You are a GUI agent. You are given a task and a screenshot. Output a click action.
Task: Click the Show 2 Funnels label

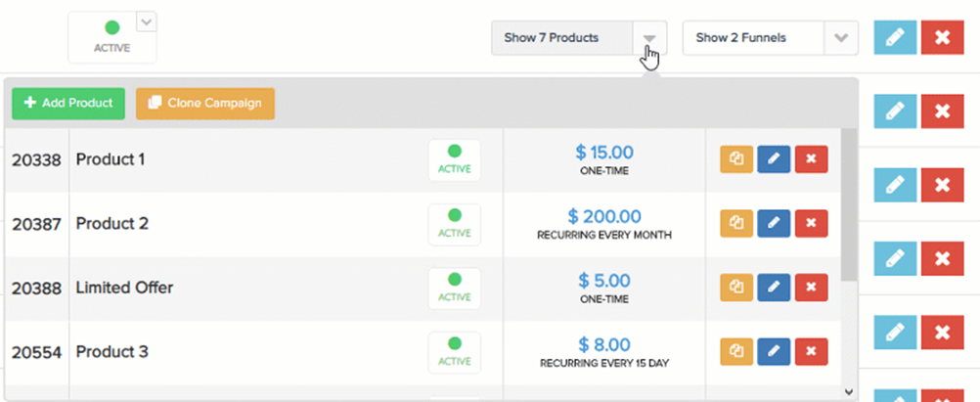tap(740, 37)
